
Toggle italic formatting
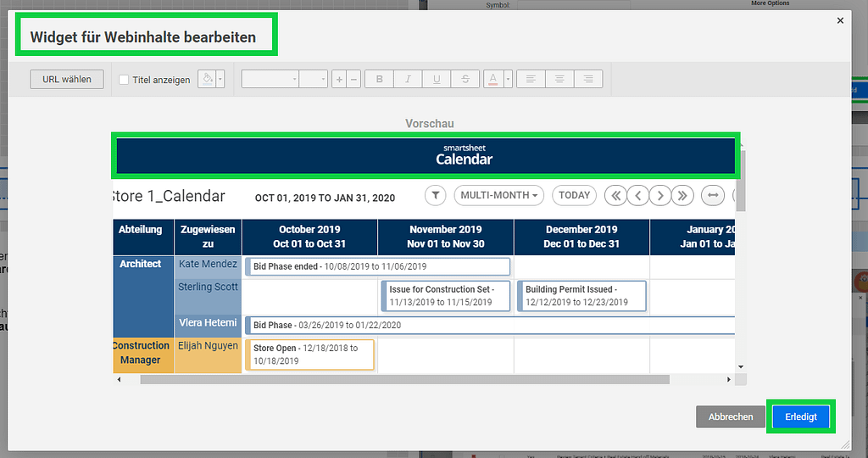tap(408, 79)
